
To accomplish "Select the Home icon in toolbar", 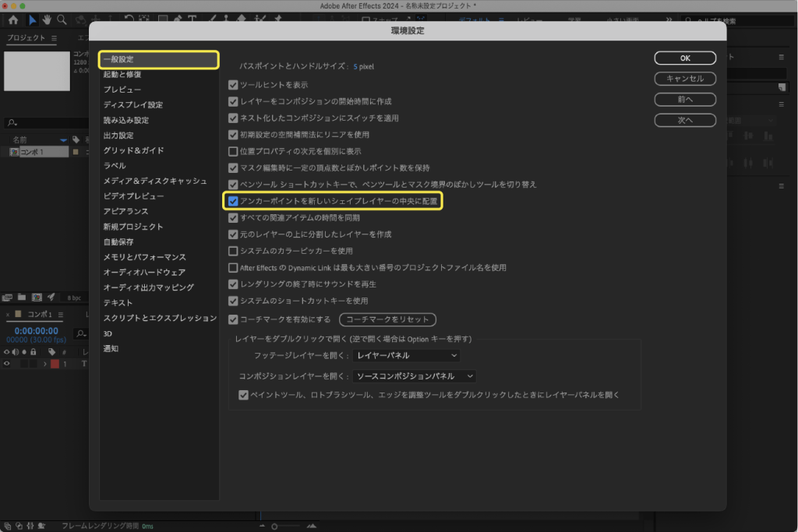I will (x=12, y=19).
